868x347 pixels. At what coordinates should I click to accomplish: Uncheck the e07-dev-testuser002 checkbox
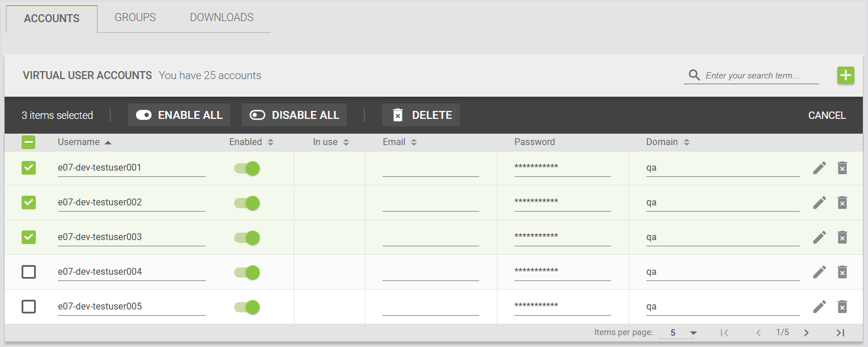(28, 203)
